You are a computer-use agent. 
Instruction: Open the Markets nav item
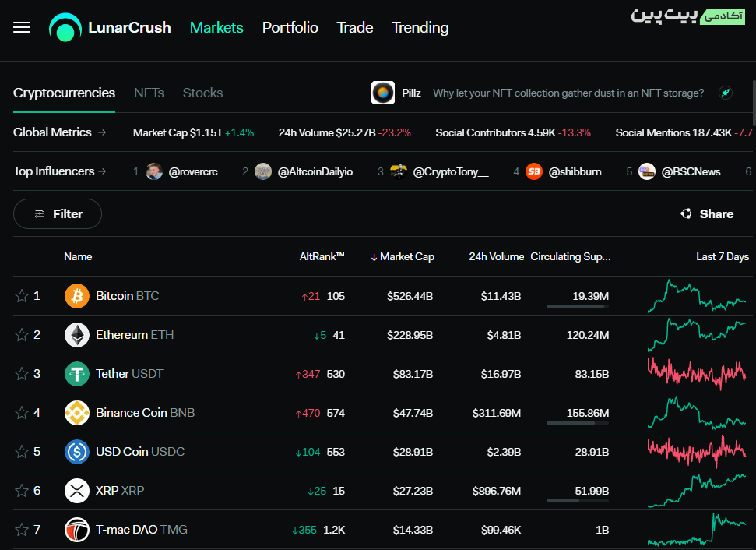[x=216, y=27]
